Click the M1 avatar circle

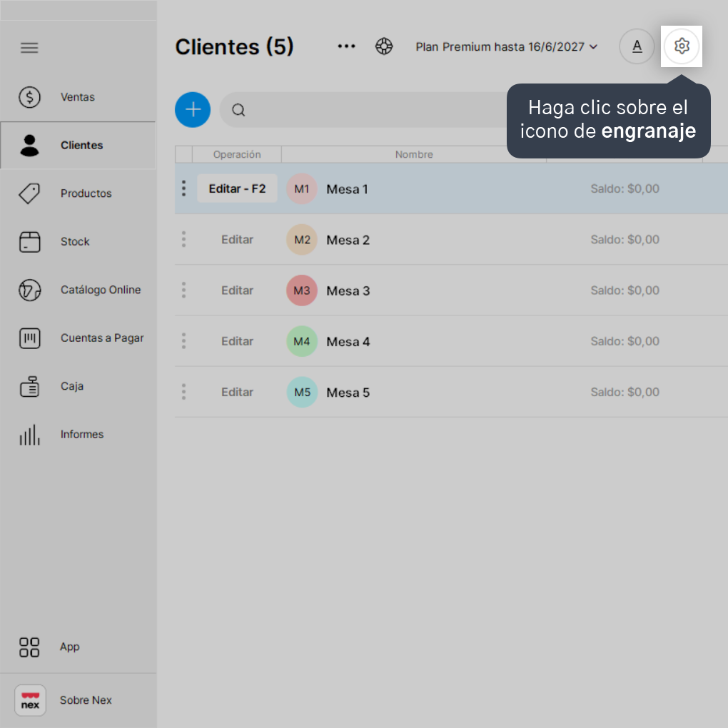(302, 188)
